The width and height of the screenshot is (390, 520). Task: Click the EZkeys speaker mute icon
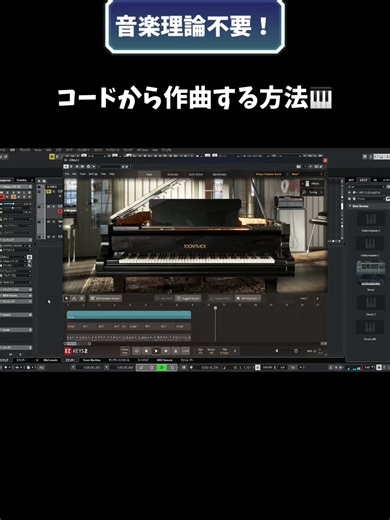(276, 351)
